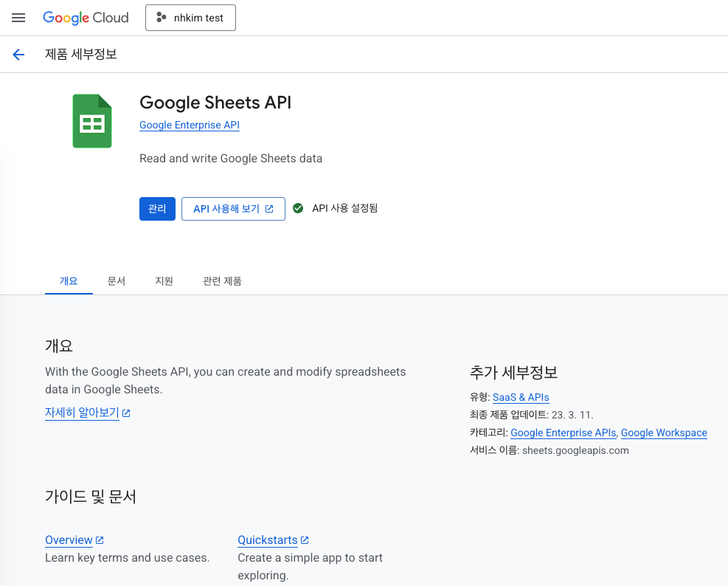This screenshot has width=728, height=586.
Task: Go to the 관련 제품 tab
Action: 222,281
